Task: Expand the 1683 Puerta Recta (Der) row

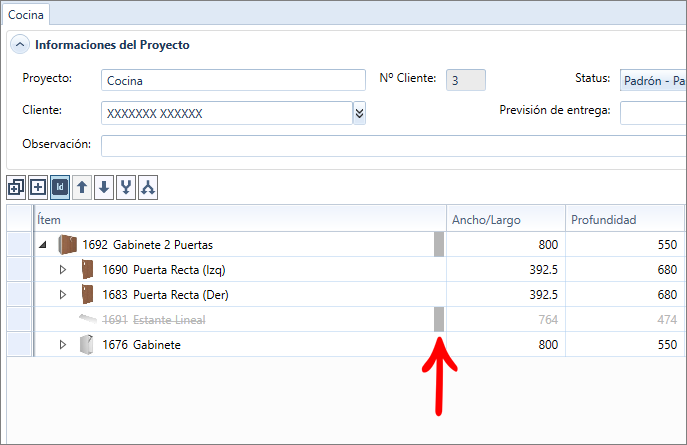Action: point(63,295)
